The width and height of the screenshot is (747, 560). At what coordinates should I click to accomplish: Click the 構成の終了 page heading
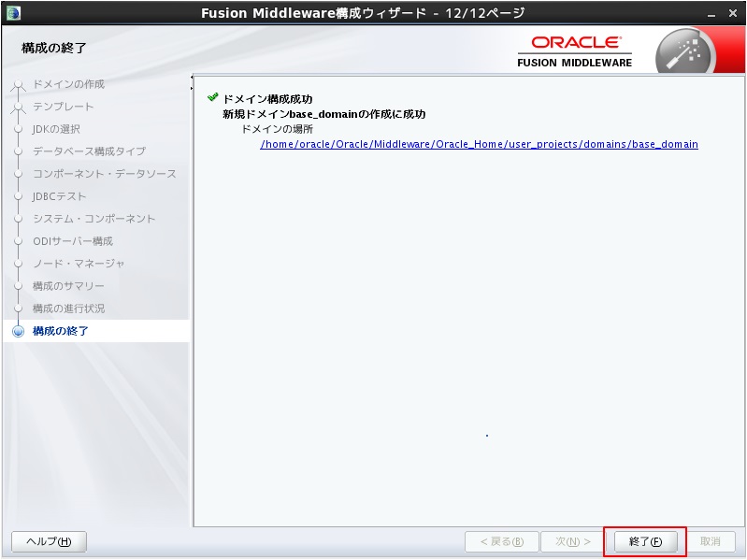click(54, 48)
